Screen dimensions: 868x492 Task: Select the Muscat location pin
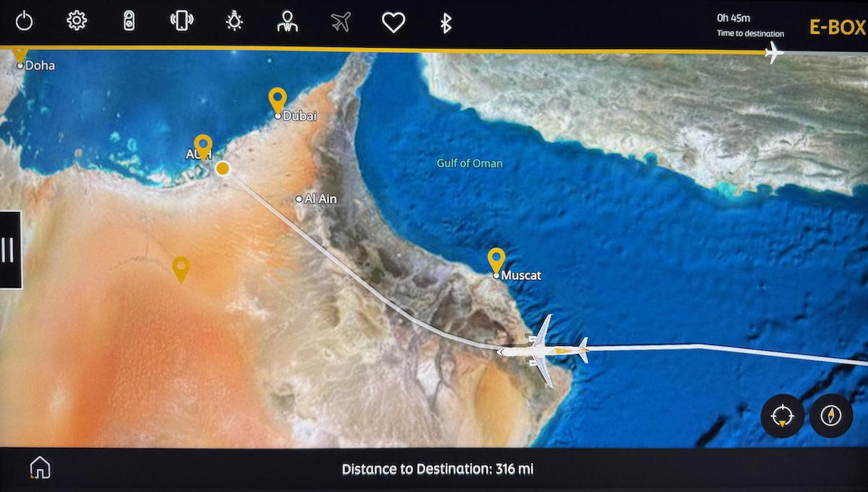[x=496, y=259]
